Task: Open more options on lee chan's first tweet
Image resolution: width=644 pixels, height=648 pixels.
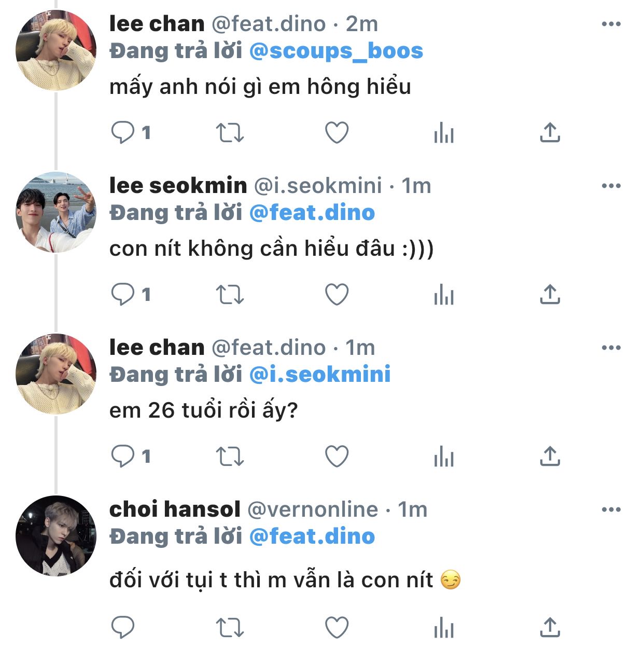Action: point(611,24)
